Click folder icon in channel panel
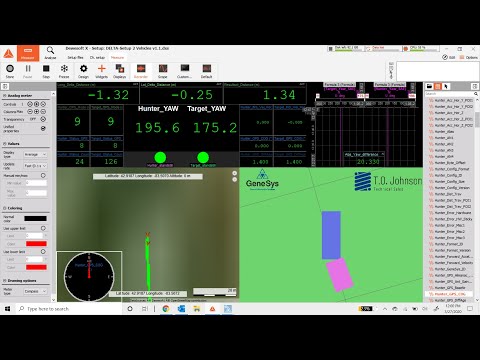Screen dimensions: 480x360 [x=429, y=86]
